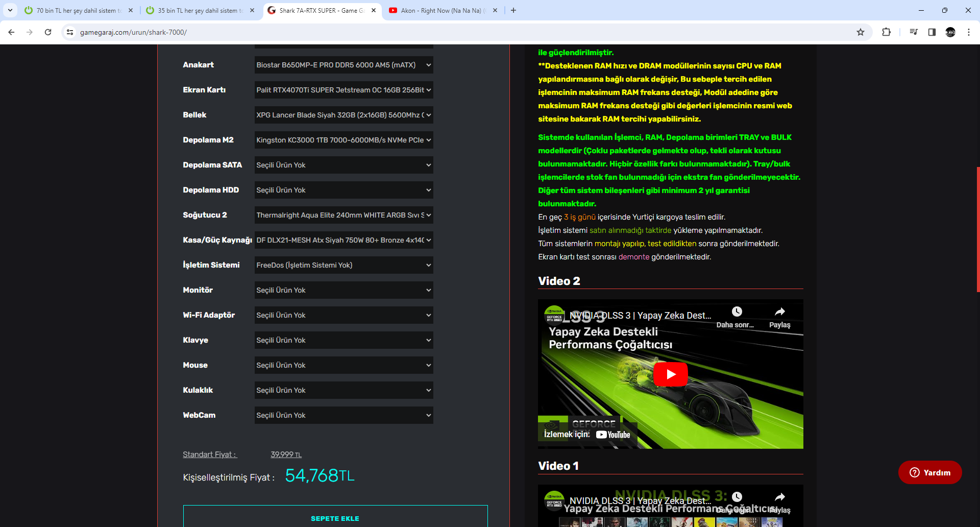Image resolution: width=980 pixels, height=527 pixels.
Task: Go back to the previous page
Action: (11, 32)
